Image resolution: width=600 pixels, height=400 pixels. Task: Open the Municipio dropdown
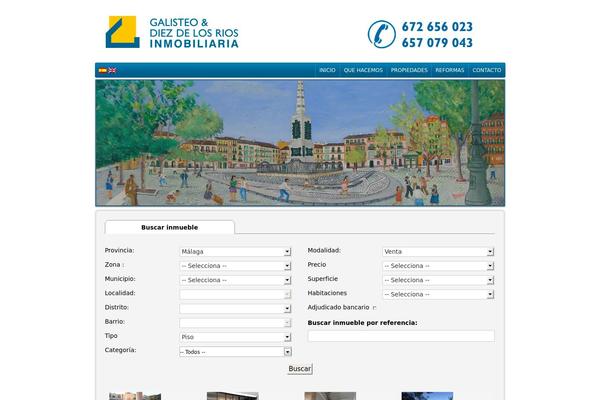coord(235,280)
